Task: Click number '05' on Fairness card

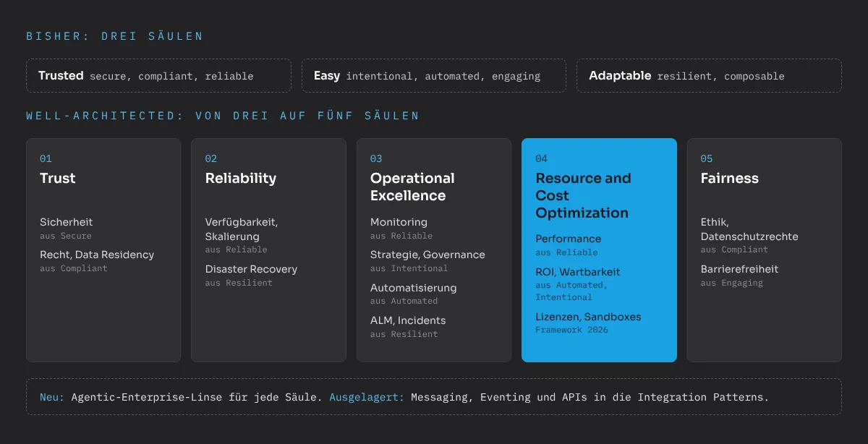Action: (707, 158)
